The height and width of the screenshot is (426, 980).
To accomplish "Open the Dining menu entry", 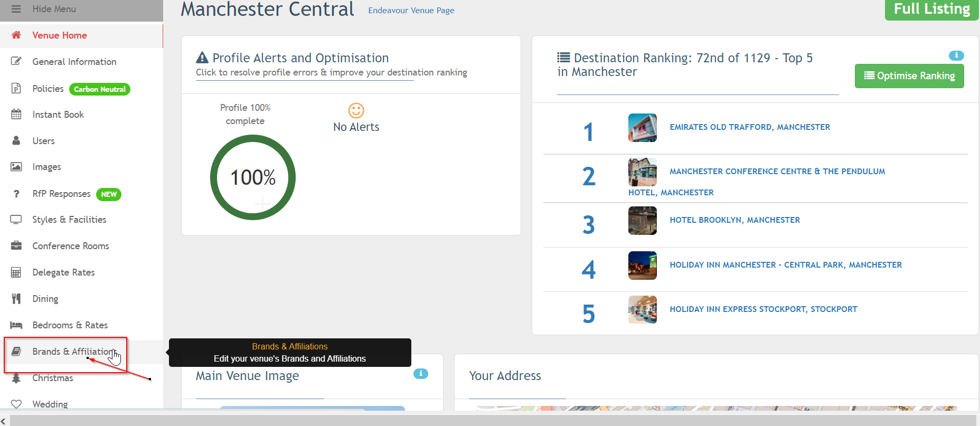I will (x=45, y=299).
